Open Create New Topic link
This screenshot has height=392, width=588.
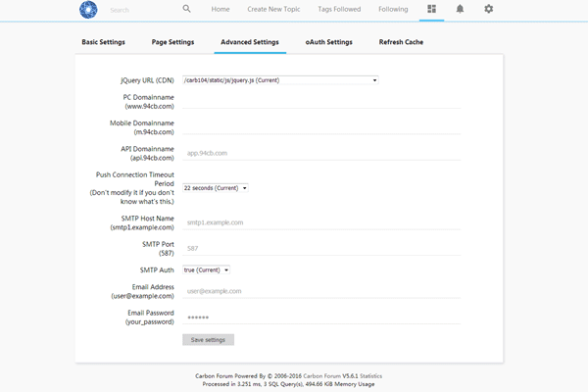tap(275, 9)
